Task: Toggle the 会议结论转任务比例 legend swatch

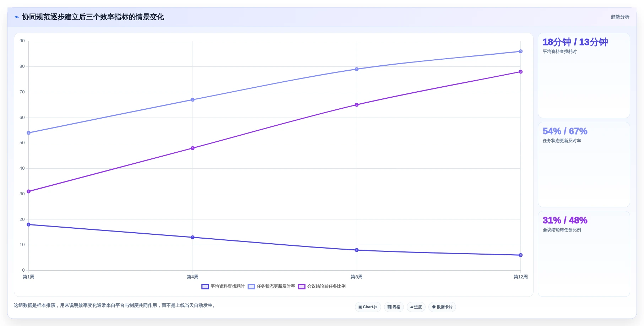Action: click(x=302, y=287)
